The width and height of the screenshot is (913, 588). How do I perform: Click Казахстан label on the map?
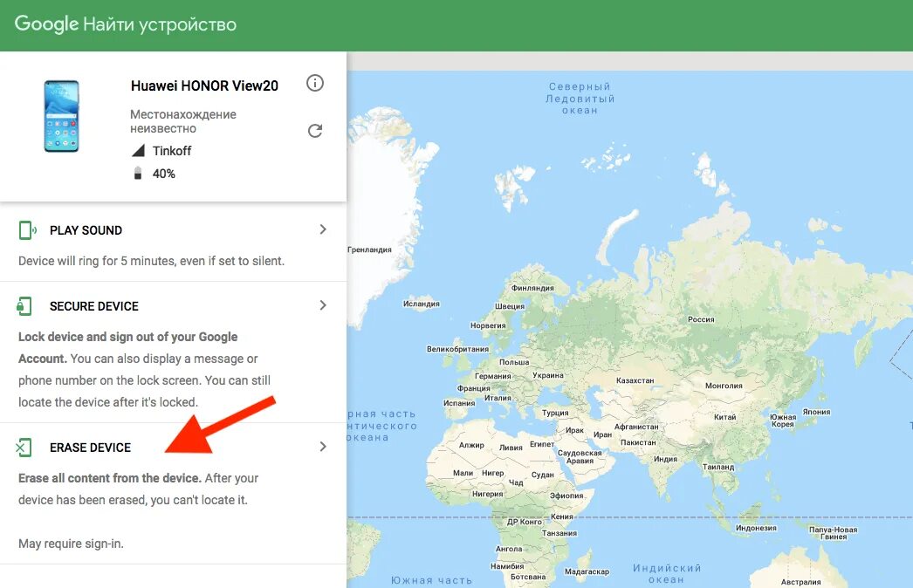(635, 380)
